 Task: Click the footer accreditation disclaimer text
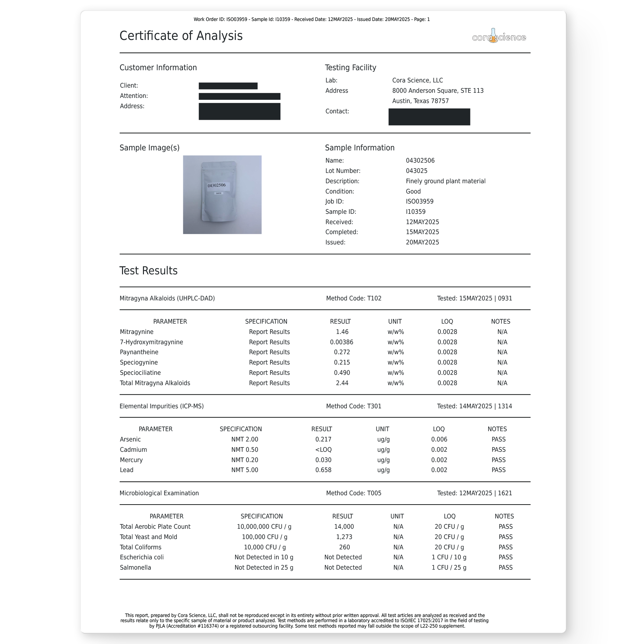coord(304,621)
